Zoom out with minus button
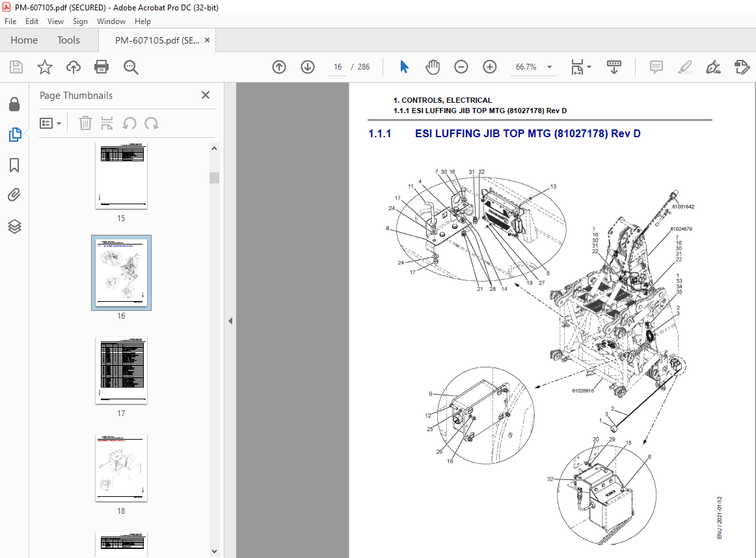This screenshot has height=558, width=756. pyautogui.click(x=461, y=67)
